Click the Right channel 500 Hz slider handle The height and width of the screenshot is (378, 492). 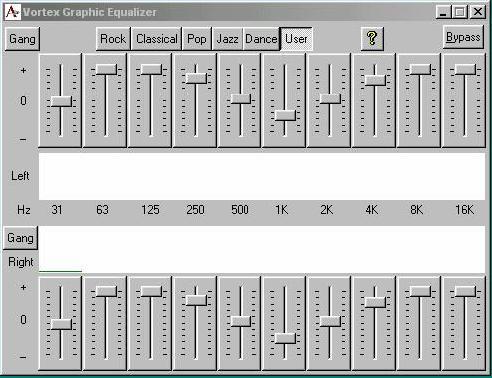(x=241, y=321)
